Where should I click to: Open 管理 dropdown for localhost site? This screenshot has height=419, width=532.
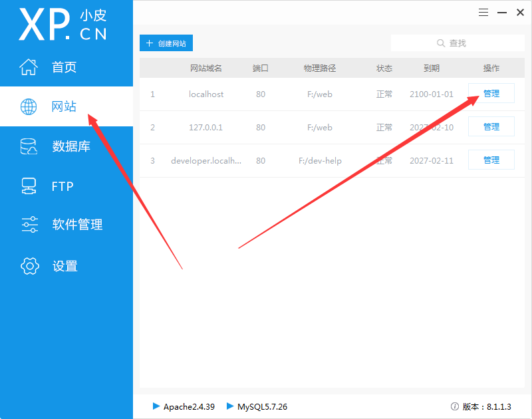(491, 94)
